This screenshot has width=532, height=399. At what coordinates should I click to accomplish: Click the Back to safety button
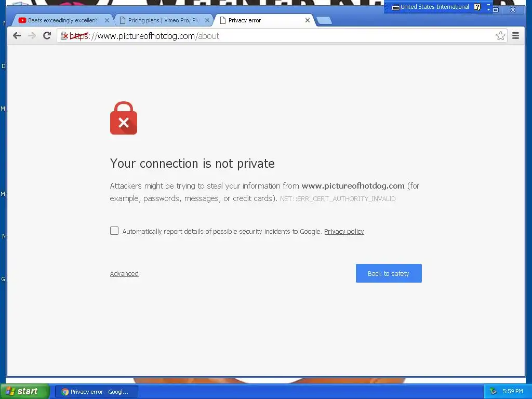pos(389,273)
